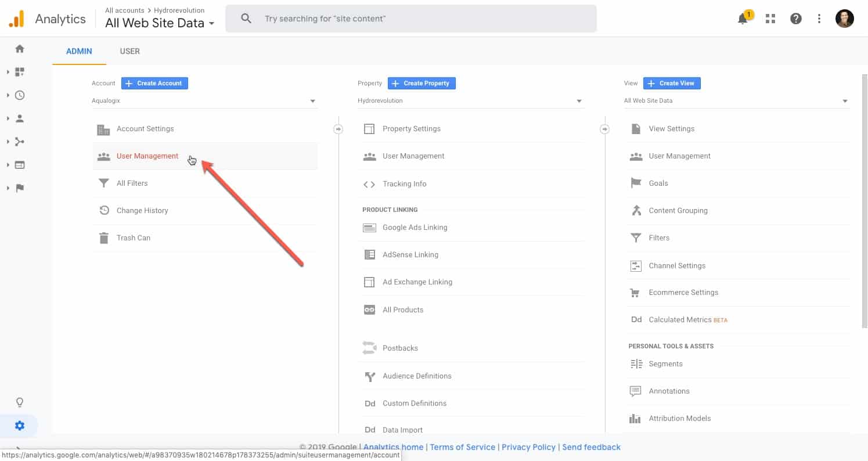Open the three-dot more options menu
Viewport: 868px width, 461px height.
point(819,19)
